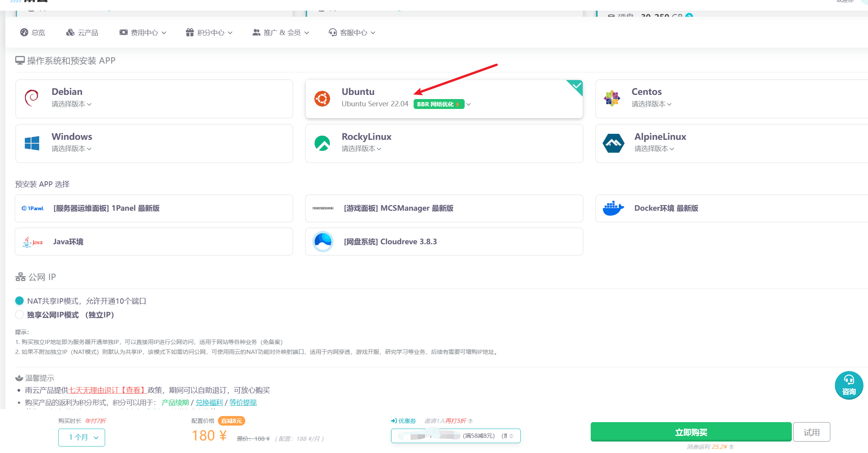This screenshot has width=868, height=453.
Task: Click the Cloudreve cloud icon
Action: 323,242
